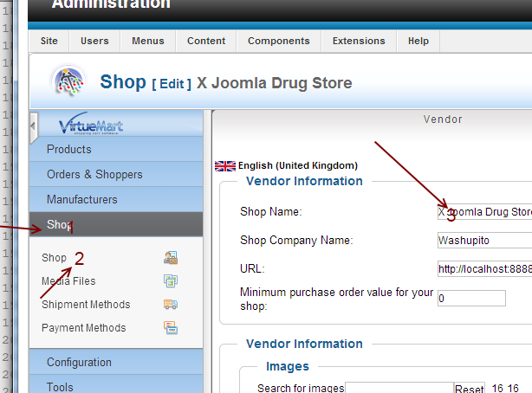Open the Menus menu
The height and width of the screenshot is (393, 532).
[148, 41]
